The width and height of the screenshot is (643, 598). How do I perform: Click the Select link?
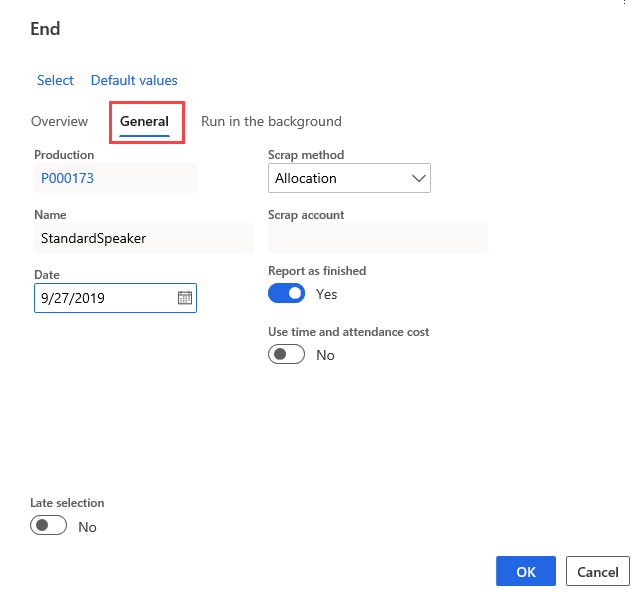click(x=55, y=80)
